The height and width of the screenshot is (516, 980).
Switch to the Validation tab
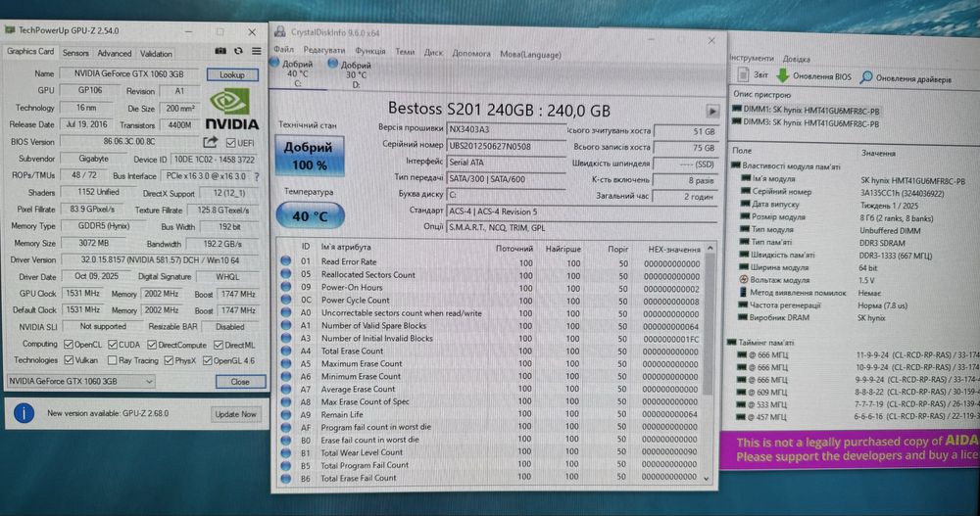(156, 53)
